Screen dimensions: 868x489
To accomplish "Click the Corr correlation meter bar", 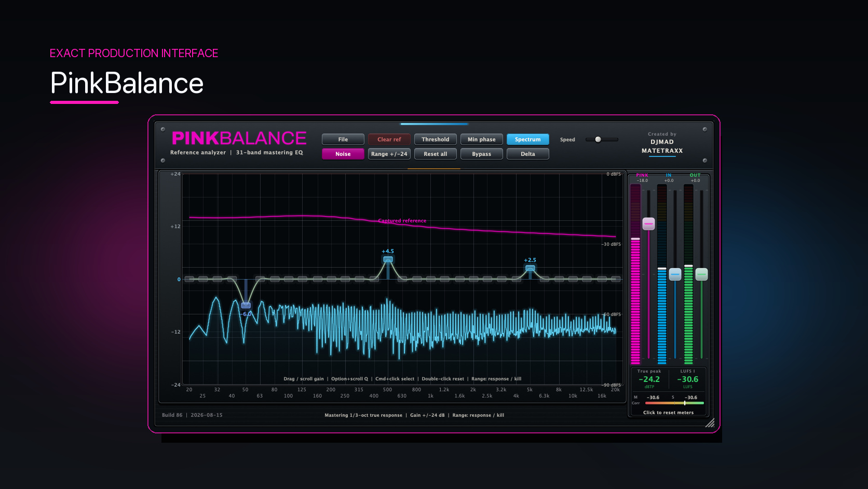I will point(674,403).
